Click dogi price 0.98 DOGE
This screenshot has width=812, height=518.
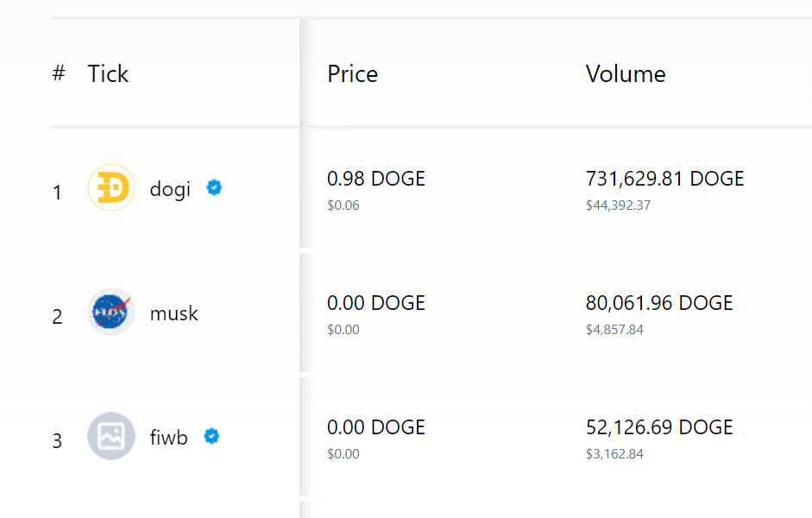376,179
